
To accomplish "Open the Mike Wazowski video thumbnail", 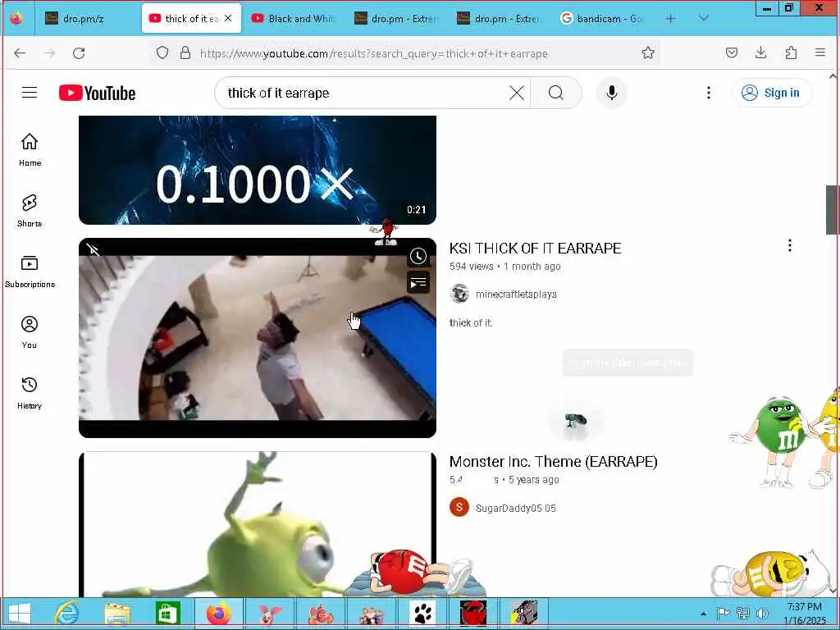I will [257, 524].
